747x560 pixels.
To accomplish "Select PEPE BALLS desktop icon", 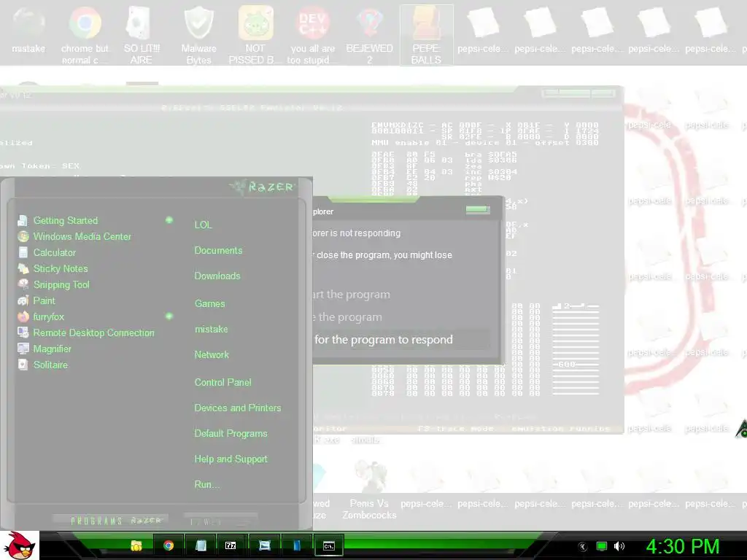I will click(x=426, y=35).
